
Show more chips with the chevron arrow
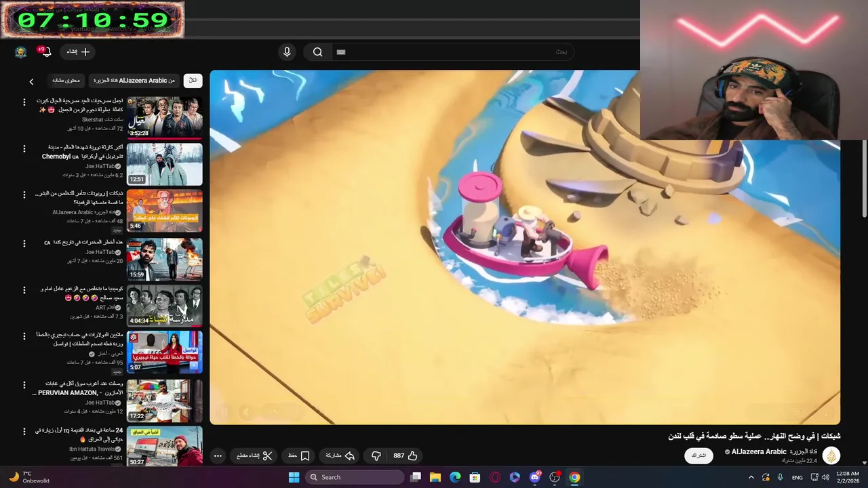pos(31,81)
